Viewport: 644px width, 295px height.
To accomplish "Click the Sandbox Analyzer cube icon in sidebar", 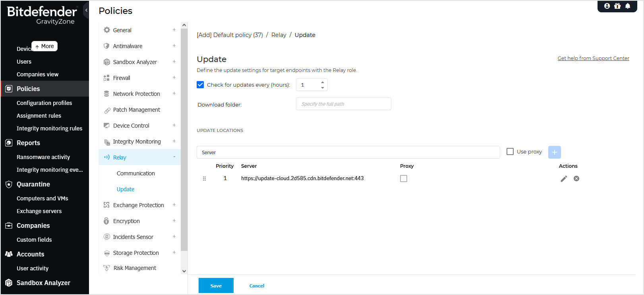I will [9, 283].
